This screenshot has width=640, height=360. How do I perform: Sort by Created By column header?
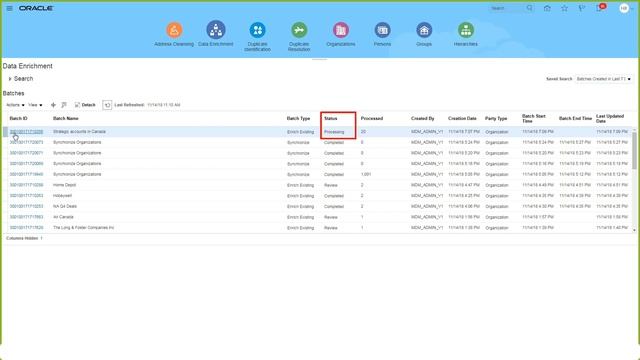point(422,118)
